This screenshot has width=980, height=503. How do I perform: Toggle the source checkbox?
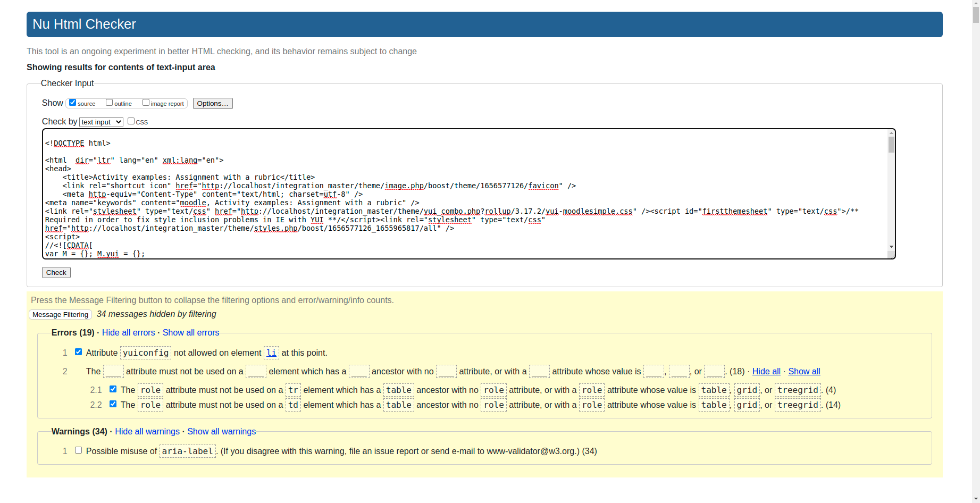coord(73,103)
